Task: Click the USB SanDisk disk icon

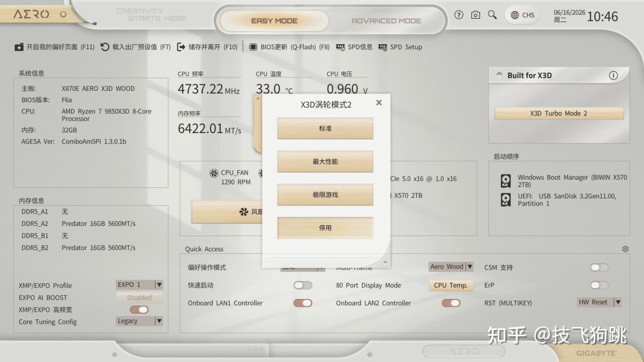Action: (506, 200)
